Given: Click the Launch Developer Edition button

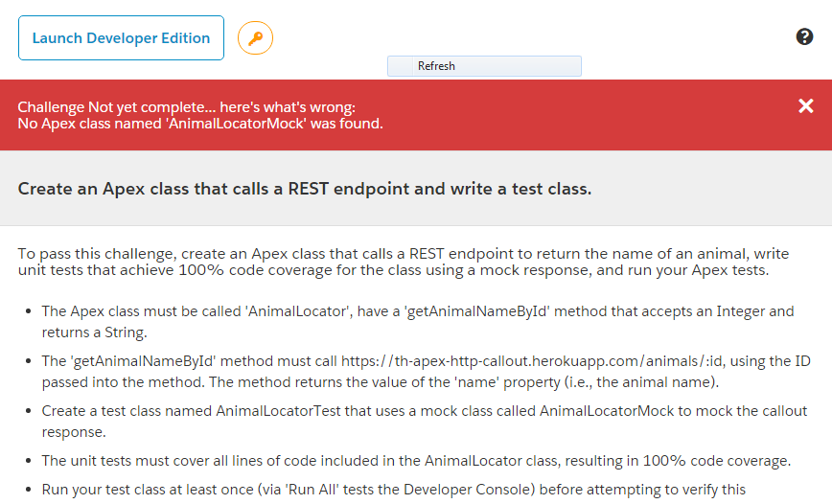Looking at the screenshot, I should 121,38.
